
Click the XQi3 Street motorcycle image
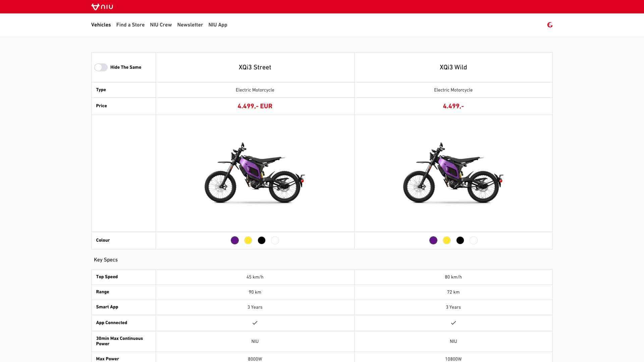[x=255, y=173]
